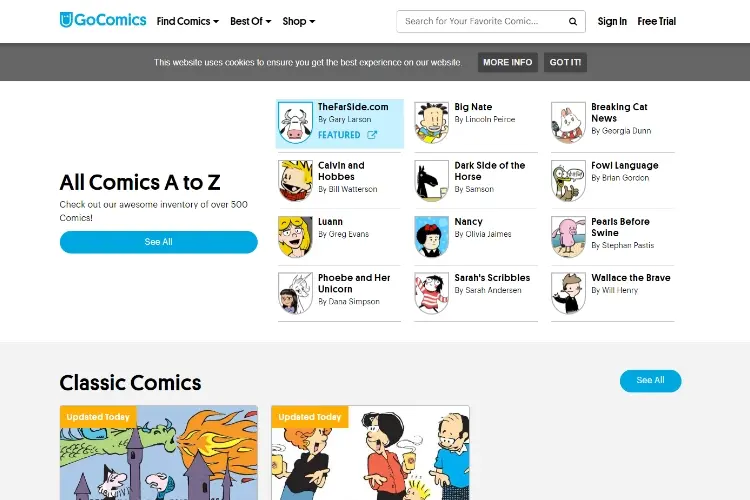Click the GoComics logo
Image resolution: width=750 pixels, height=500 pixels.
[x=103, y=20]
